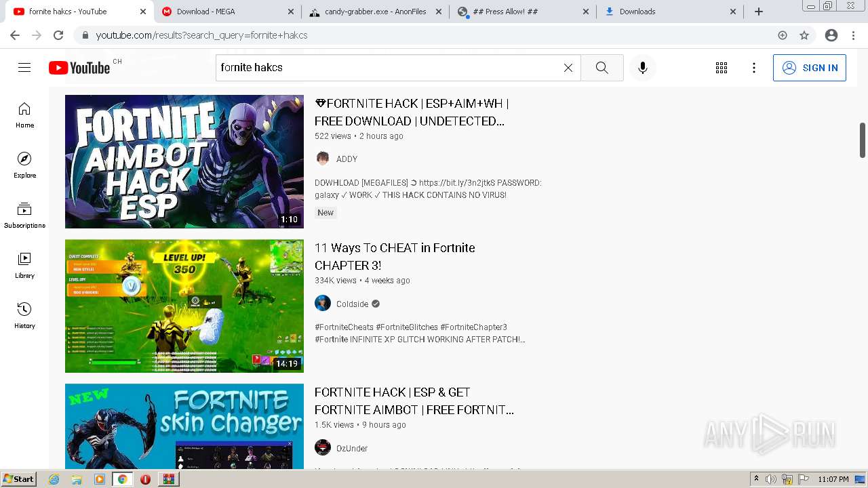Click the #FortniteGlitches hashtag
Viewport: 868px width, 488px height.
(407, 327)
